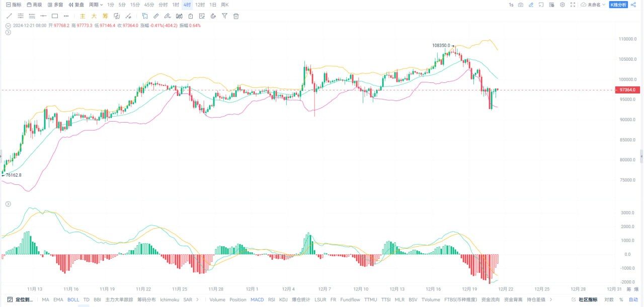
Task: Enter fullscreen chart mode
Action: (573, 5)
